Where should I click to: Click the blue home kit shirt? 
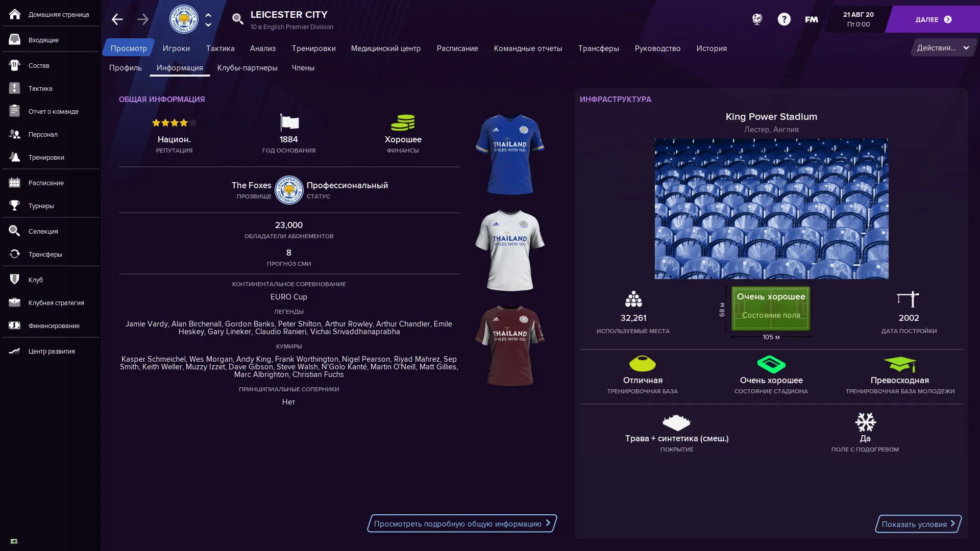[510, 154]
